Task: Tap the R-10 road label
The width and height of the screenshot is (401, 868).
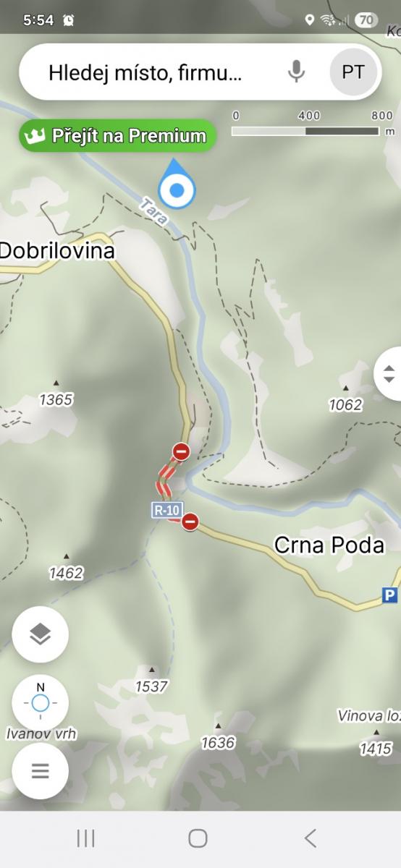Action: coord(166,510)
